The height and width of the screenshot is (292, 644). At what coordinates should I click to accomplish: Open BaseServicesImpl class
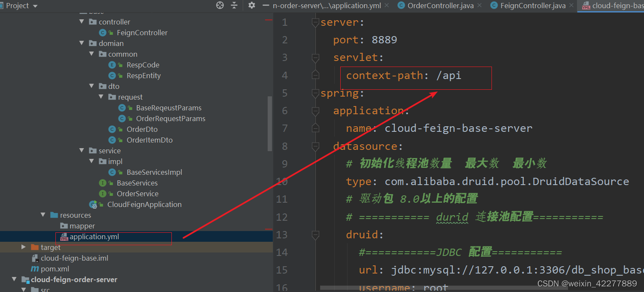click(x=154, y=172)
